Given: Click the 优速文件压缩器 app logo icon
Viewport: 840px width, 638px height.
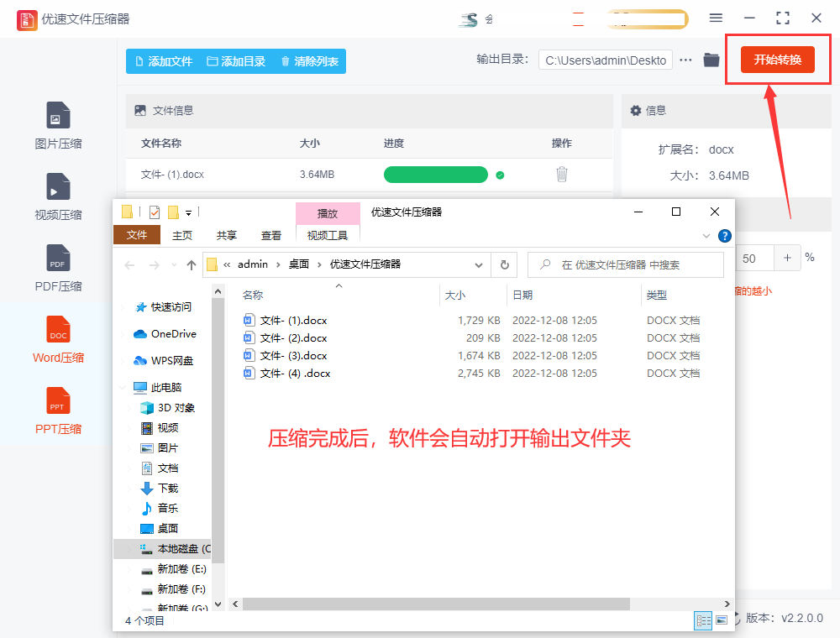Looking at the screenshot, I should click(27, 20).
